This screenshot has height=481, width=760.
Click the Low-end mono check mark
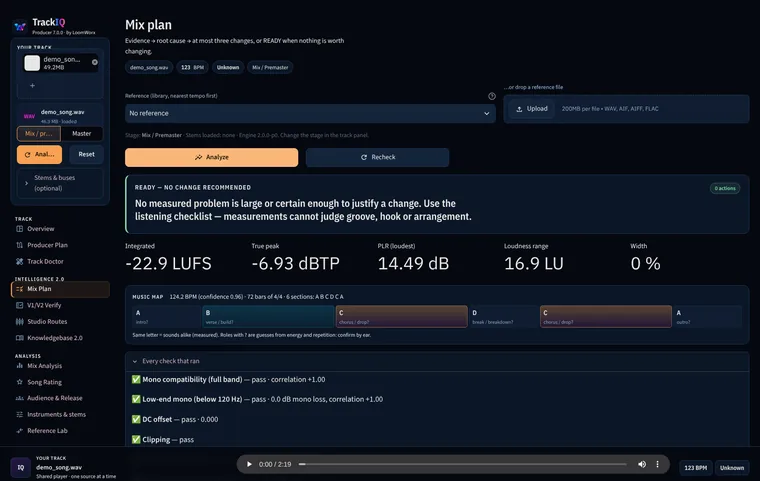(136, 399)
